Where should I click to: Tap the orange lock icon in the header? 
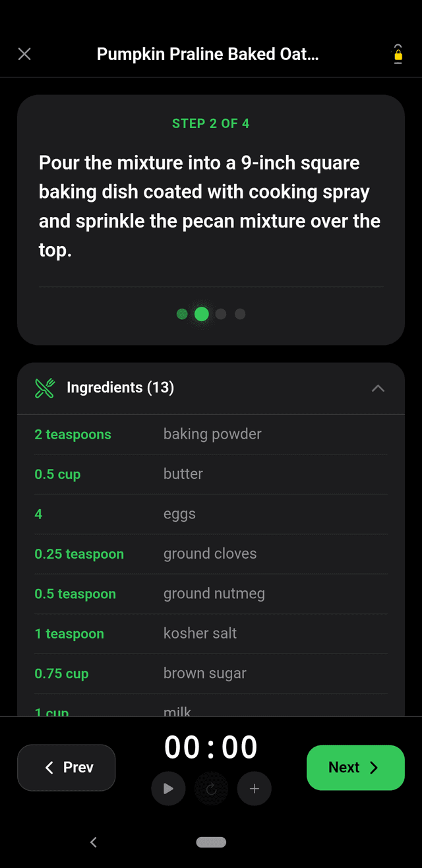398,56
